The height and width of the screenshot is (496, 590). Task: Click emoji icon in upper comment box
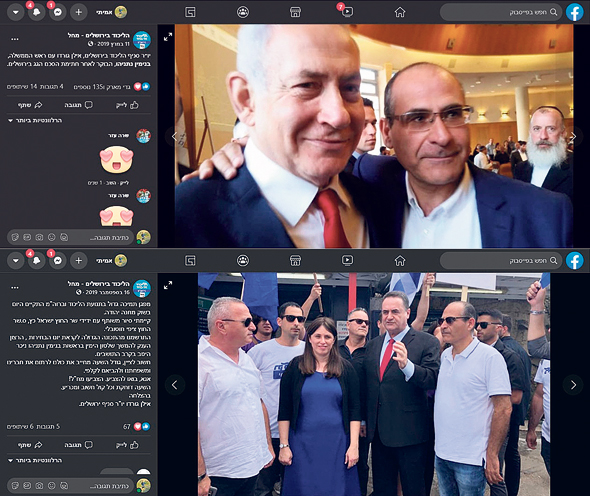(x=52, y=237)
